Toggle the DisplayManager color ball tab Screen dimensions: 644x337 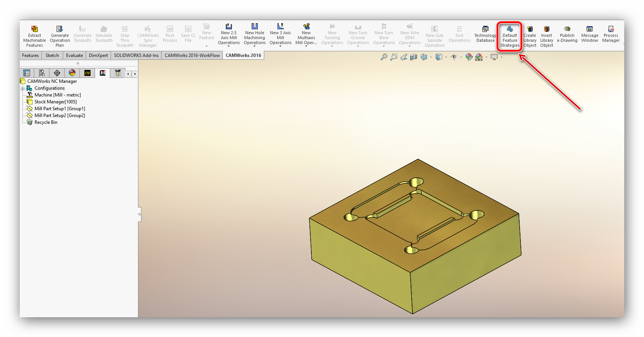pyautogui.click(x=72, y=73)
